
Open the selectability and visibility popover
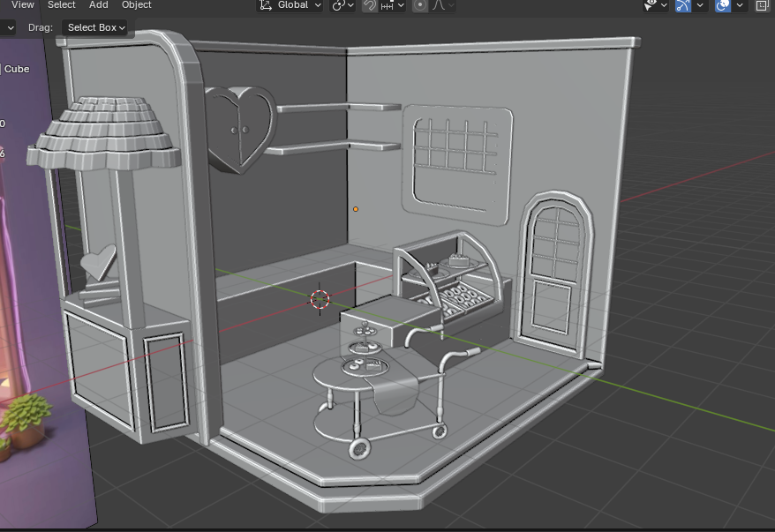click(x=655, y=5)
